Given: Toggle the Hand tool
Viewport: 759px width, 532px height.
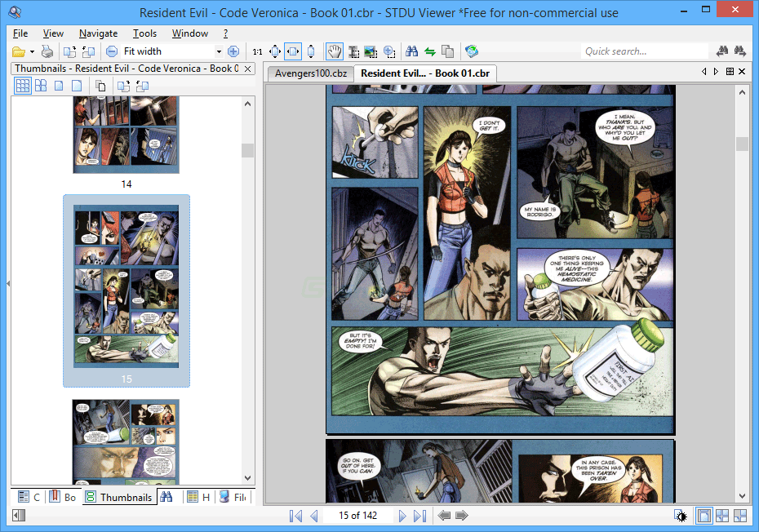Looking at the screenshot, I should click(335, 51).
